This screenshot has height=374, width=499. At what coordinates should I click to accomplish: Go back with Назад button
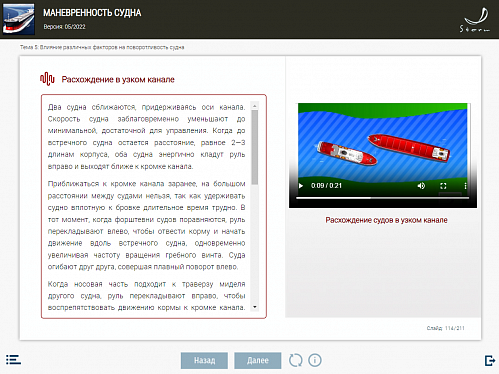click(x=204, y=360)
